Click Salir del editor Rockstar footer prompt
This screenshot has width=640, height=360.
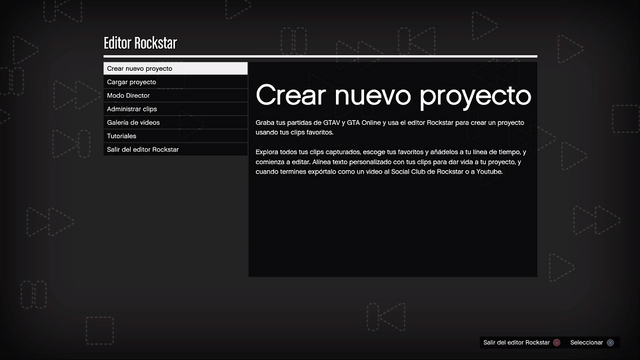[516, 342]
